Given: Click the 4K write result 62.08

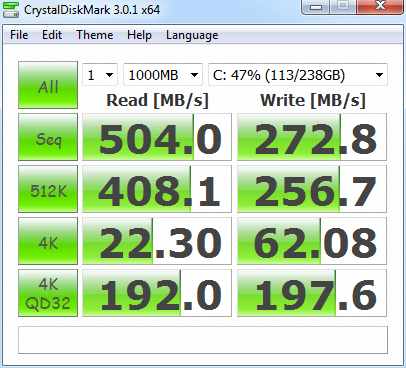Looking at the screenshot, I should [x=312, y=241].
